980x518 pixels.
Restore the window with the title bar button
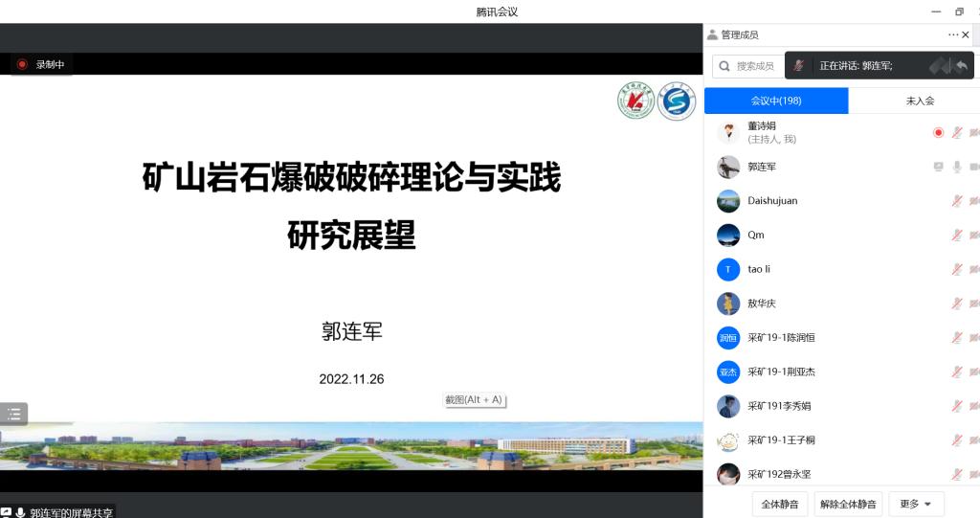pos(959,11)
